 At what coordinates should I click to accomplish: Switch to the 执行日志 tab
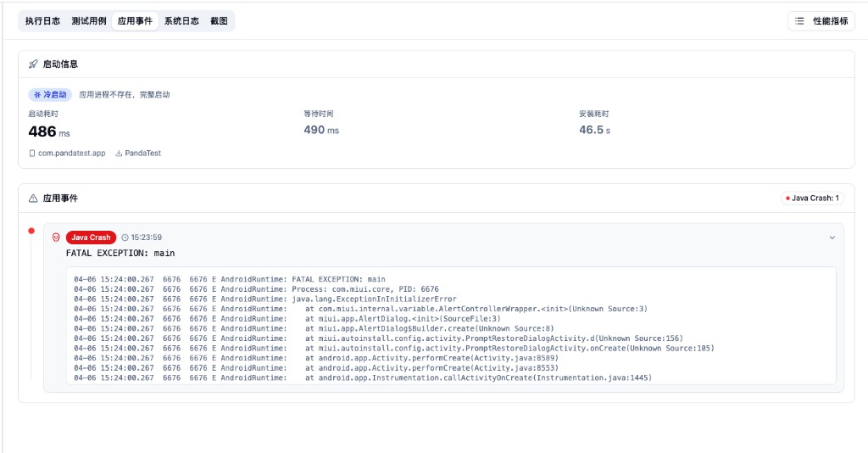(42, 21)
